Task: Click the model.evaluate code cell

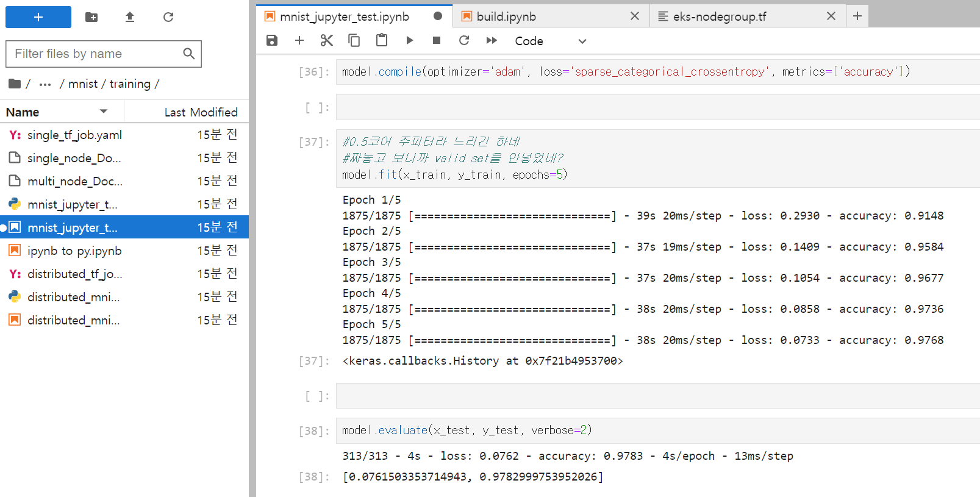Action: coord(657,430)
